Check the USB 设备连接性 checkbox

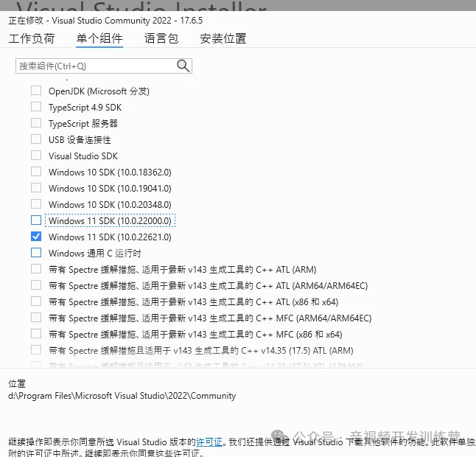(x=36, y=139)
